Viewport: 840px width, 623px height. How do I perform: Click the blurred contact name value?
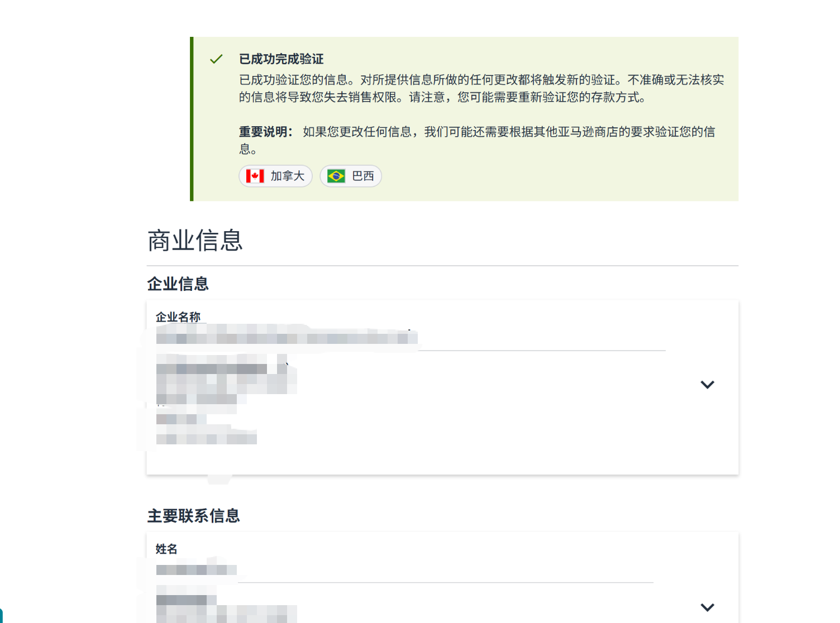196,569
